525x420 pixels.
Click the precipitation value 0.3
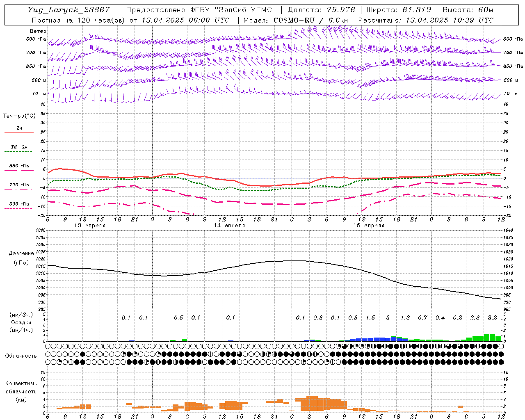click(x=318, y=318)
